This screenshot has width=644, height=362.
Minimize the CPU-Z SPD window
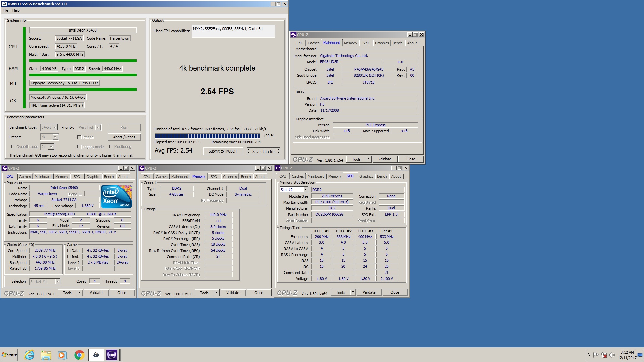point(393,168)
